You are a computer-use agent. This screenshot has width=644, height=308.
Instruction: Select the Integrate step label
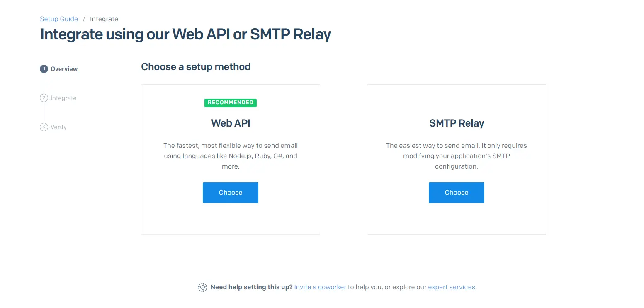tap(63, 98)
